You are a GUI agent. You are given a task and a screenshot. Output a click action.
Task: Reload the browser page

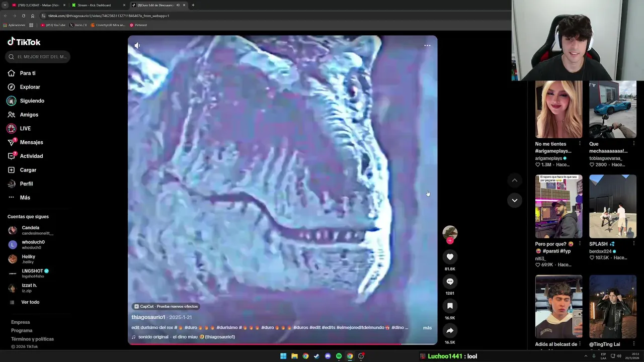(x=23, y=16)
